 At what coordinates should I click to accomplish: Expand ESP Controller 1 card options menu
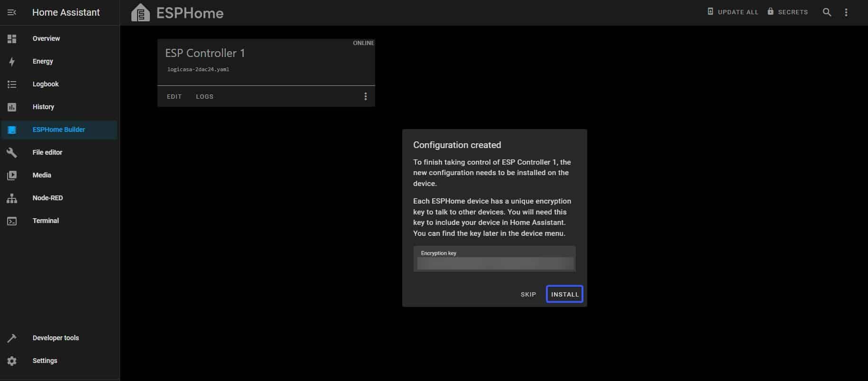point(365,96)
